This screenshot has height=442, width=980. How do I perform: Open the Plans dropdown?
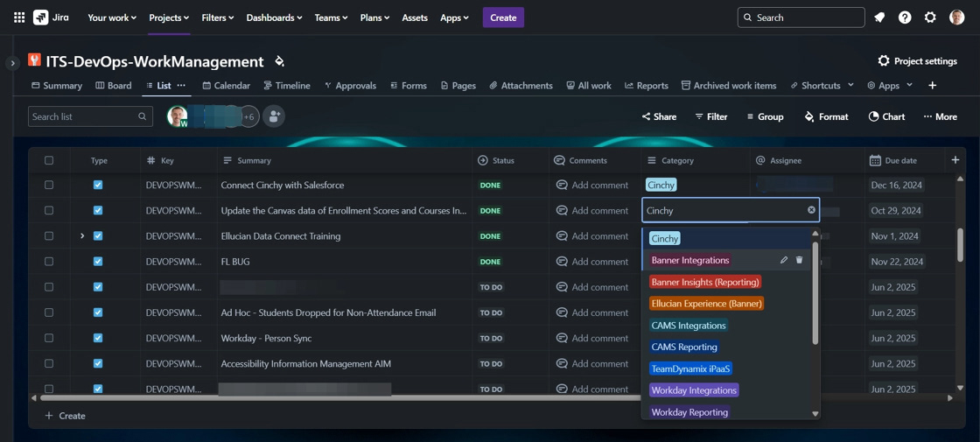tap(374, 18)
